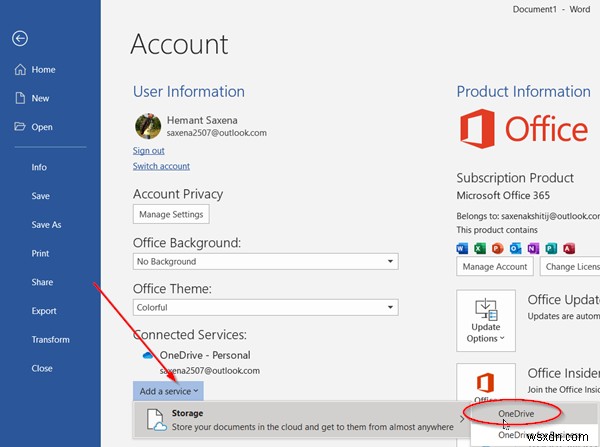The width and height of the screenshot is (600, 447).
Task: Open the Office Background dropdown
Action: point(265,261)
